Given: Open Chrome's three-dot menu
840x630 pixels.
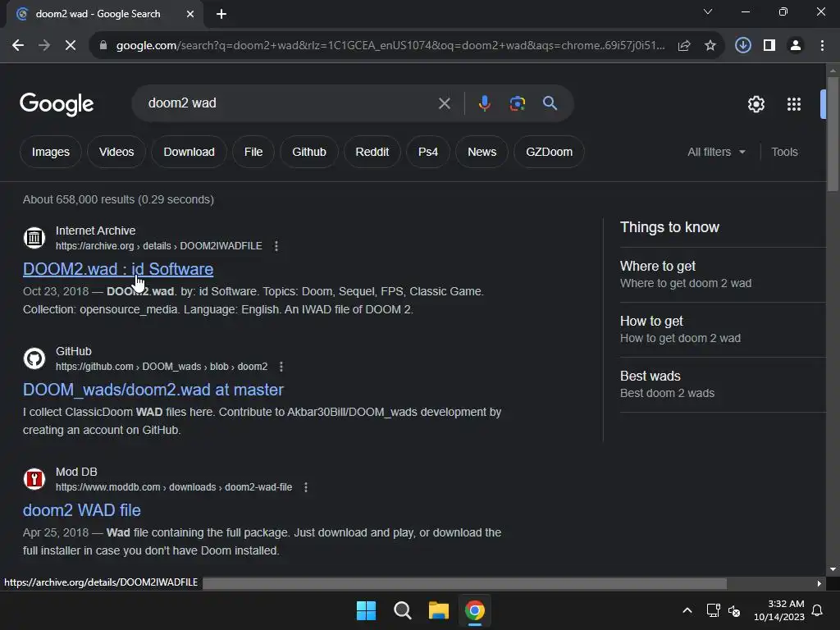Looking at the screenshot, I should [822, 46].
